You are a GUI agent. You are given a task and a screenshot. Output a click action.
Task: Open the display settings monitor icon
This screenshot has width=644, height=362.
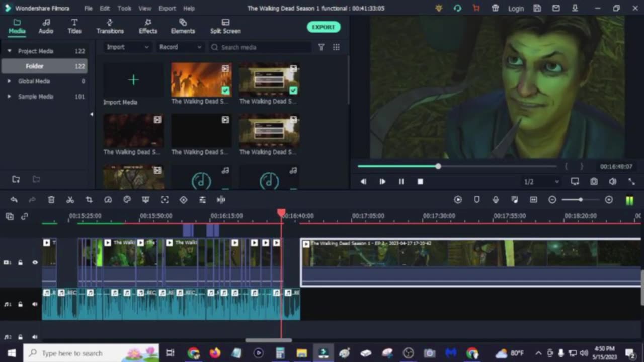pos(575,182)
